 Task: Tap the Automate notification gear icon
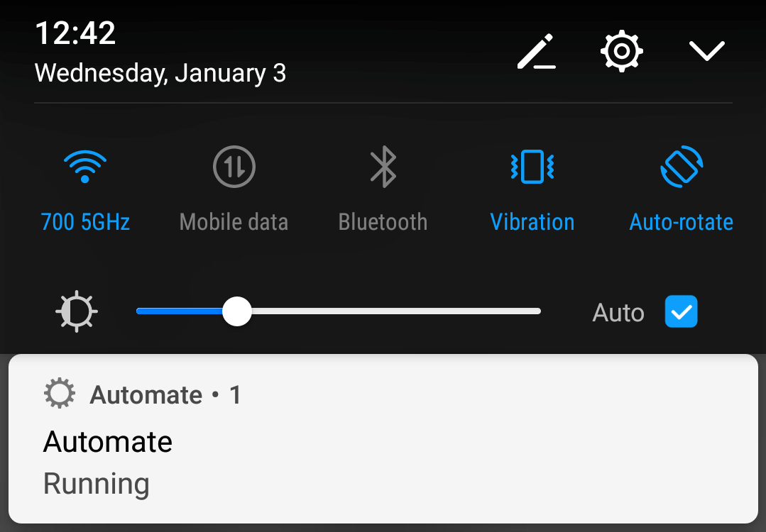pyautogui.click(x=60, y=393)
